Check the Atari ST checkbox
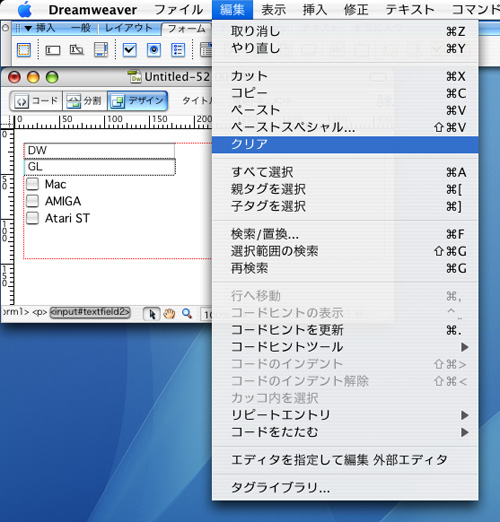 (x=33, y=218)
